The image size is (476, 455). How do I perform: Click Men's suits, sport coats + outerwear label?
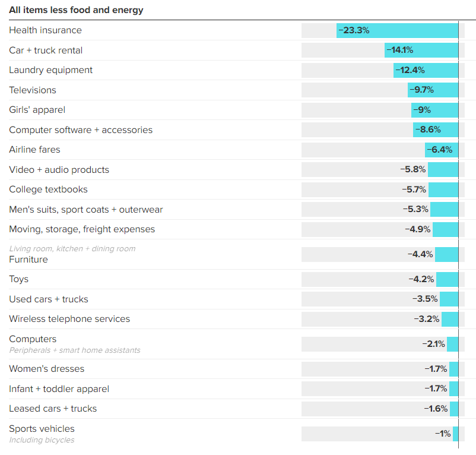click(x=85, y=210)
